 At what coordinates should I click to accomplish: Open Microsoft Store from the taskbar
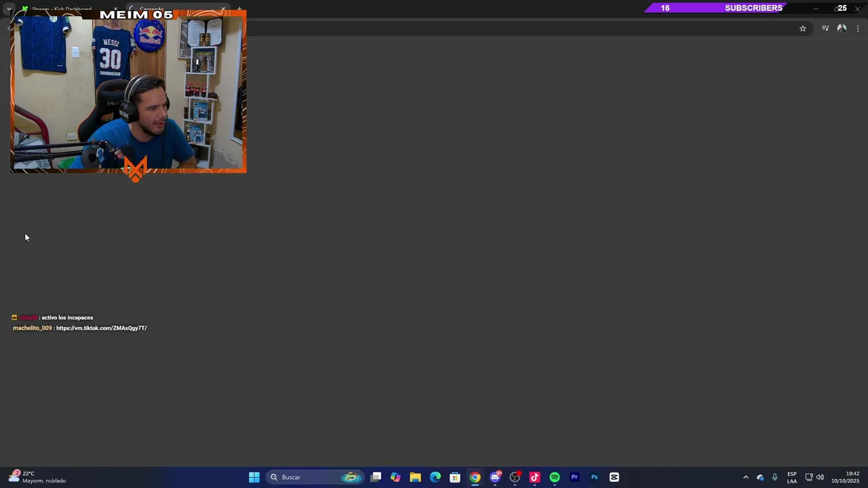tap(455, 477)
